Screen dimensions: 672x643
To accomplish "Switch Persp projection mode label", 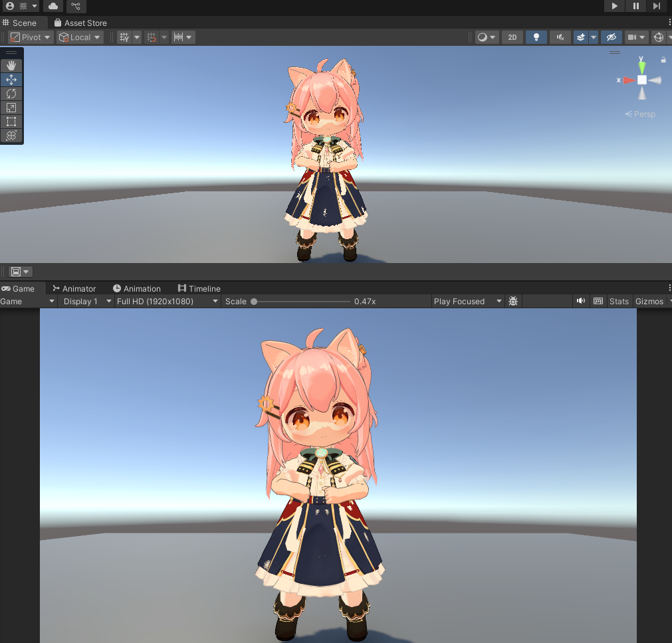I will (640, 114).
